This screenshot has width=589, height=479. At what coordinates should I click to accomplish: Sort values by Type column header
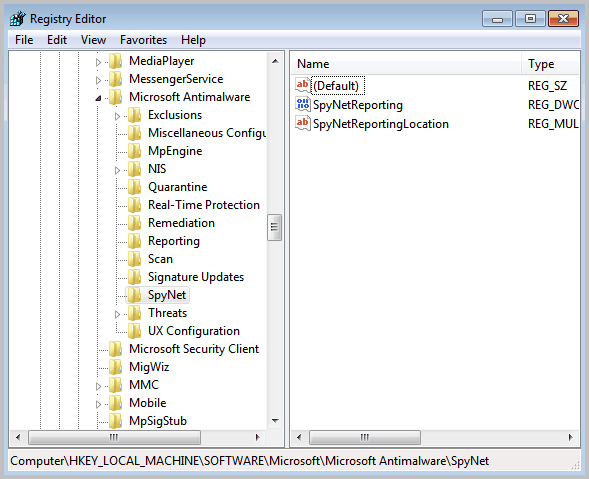coord(551,64)
